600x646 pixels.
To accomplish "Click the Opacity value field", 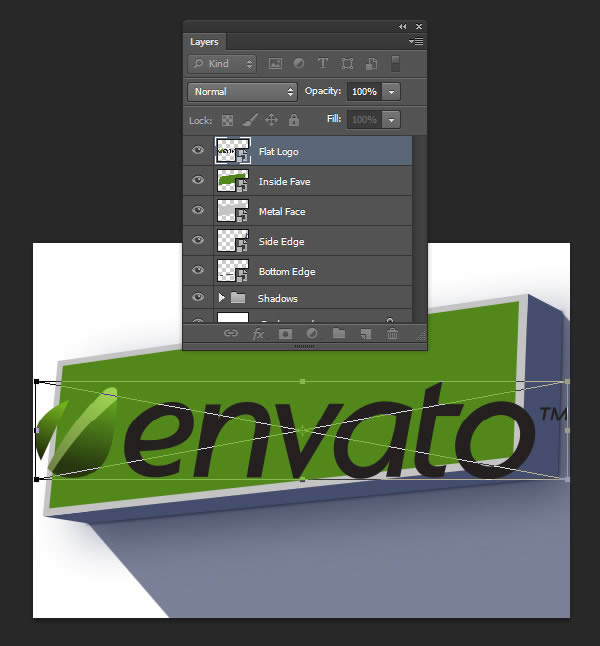I will click(364, 91).
